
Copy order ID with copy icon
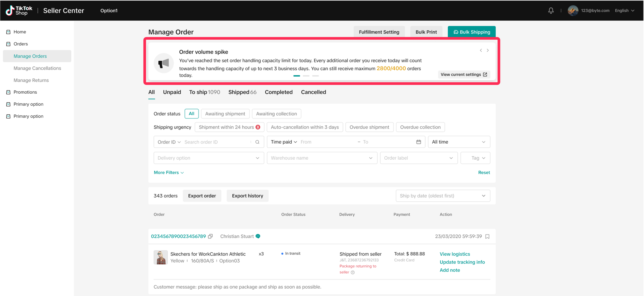pyautogui.click(x=210, y=236)
